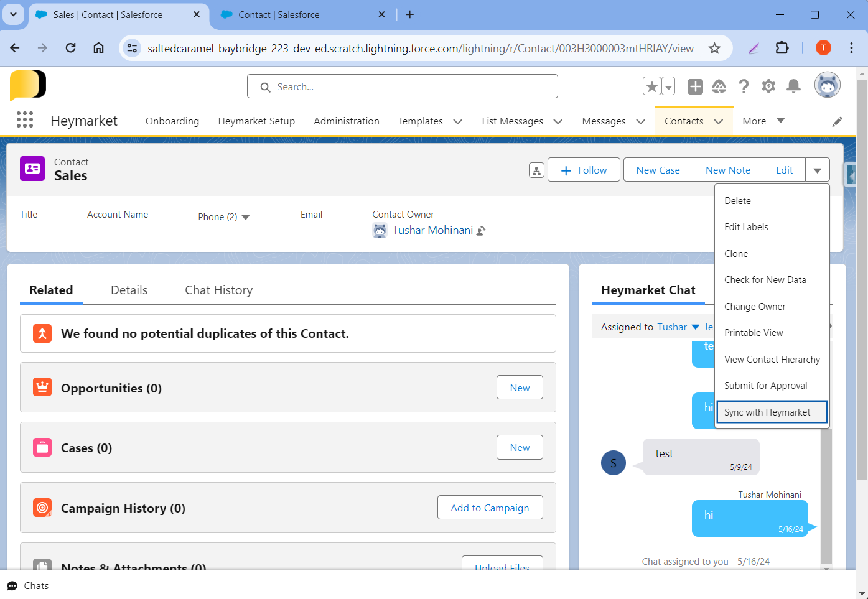This screenshot has height=599, width=868.
Task: Click Add to Campaign
Action: (490, 508)
